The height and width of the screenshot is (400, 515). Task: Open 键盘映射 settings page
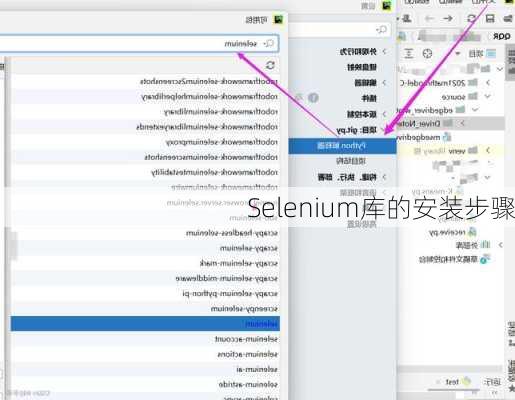pos(362,67)
